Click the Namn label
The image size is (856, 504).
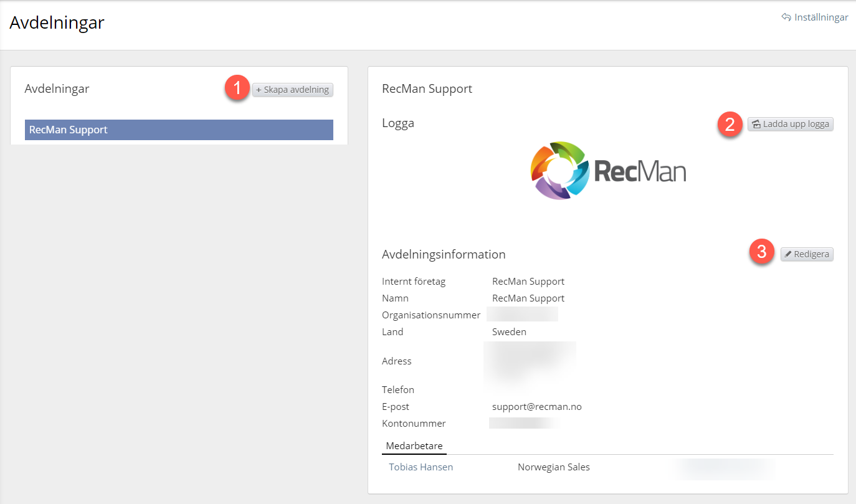[395, 298]
